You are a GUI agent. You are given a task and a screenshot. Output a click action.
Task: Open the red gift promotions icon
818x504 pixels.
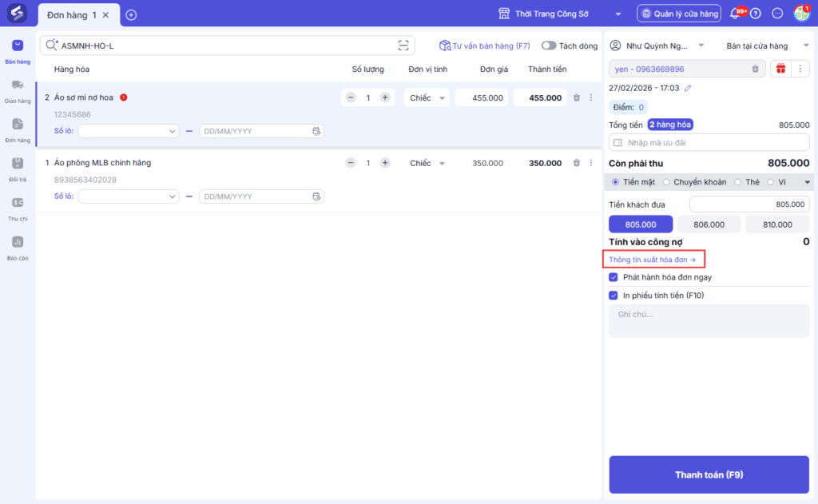coord(780,69)
